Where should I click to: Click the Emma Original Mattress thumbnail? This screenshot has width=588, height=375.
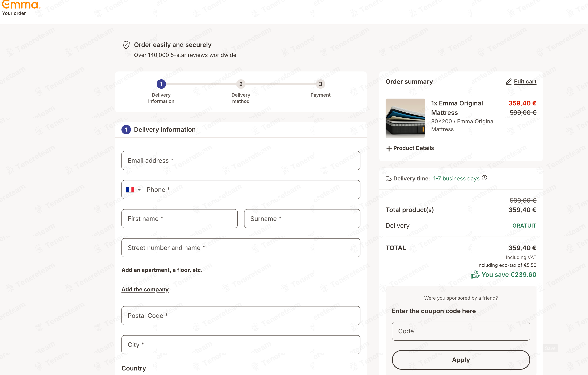[405, 118]
